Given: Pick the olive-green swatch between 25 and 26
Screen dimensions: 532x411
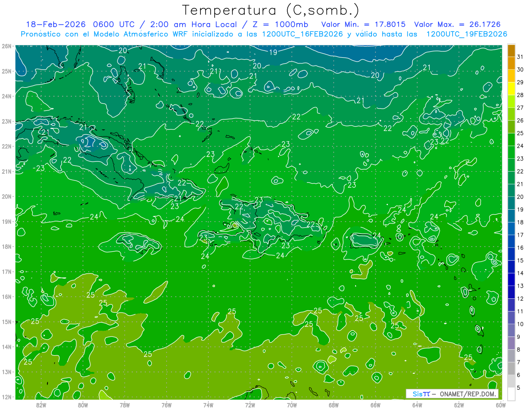Looking at the screenshot, I should coord(511,127).
